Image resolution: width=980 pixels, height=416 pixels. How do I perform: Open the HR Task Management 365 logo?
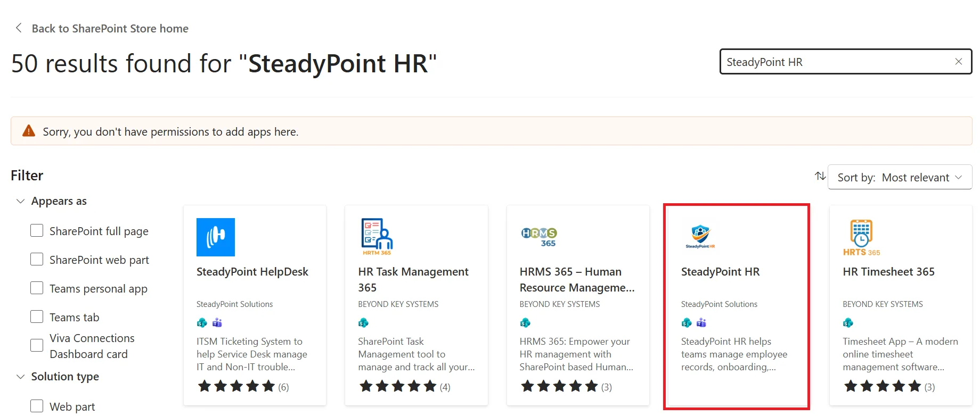(x=377, y=237)
